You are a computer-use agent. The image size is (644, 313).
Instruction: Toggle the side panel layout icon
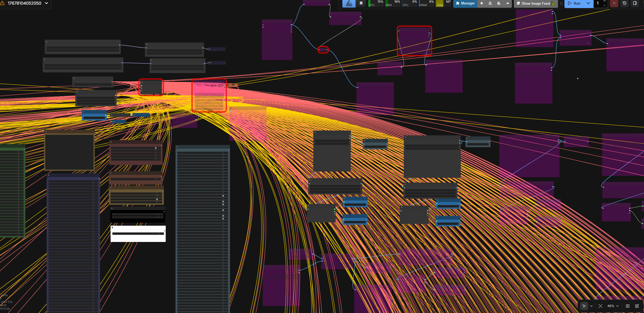pyautogui.click(x=635, y=3)
